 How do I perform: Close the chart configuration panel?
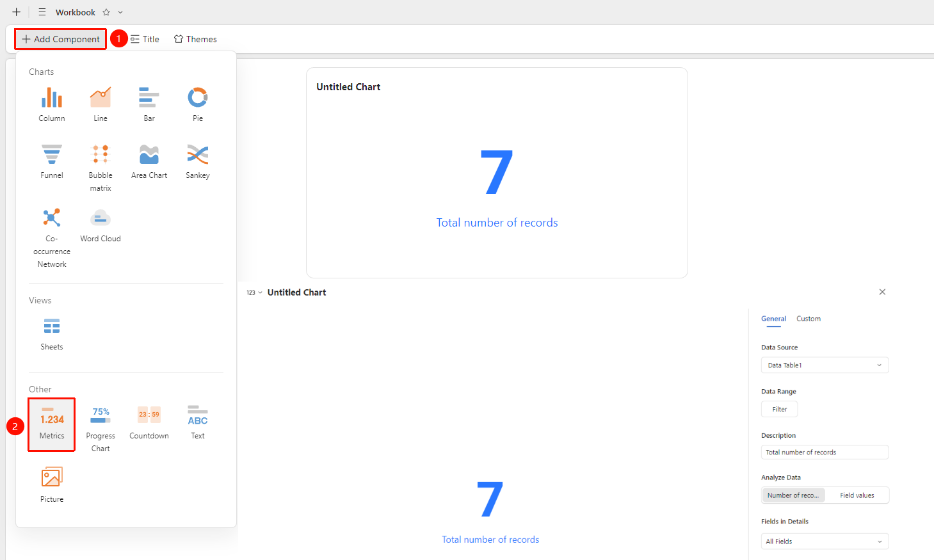882,292
